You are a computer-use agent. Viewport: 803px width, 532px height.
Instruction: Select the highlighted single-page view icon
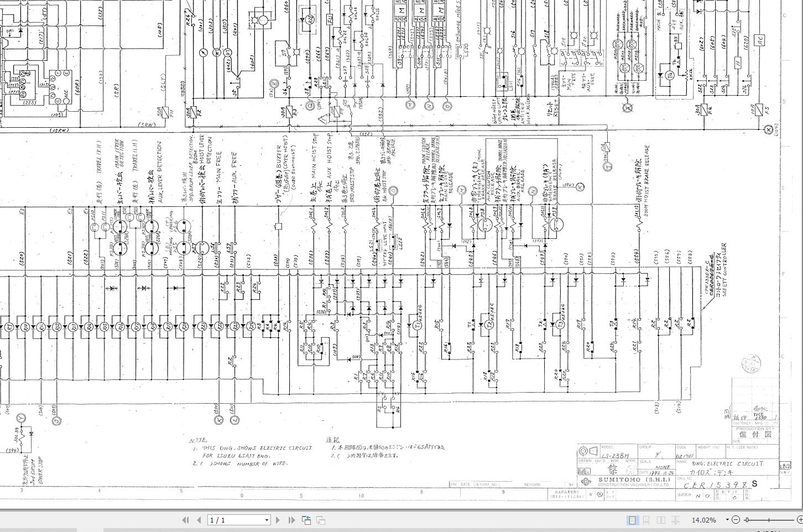pyautogui.click(x=632, y=519)
